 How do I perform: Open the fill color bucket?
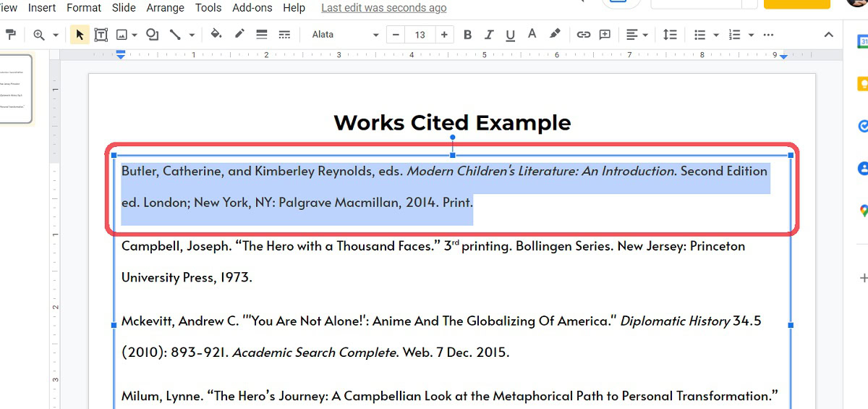[x=216, y=35]
